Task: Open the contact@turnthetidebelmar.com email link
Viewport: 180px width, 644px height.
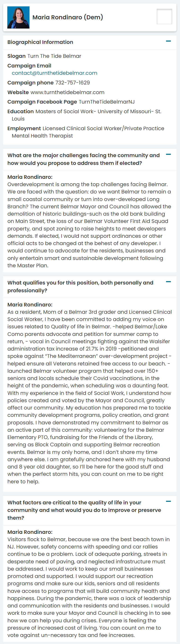Action: [54, 73]
